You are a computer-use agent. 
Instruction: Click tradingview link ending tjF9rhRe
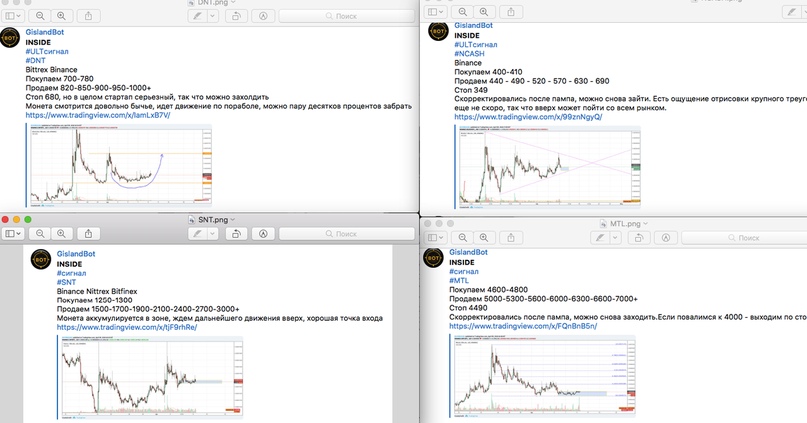click(127, 327)
